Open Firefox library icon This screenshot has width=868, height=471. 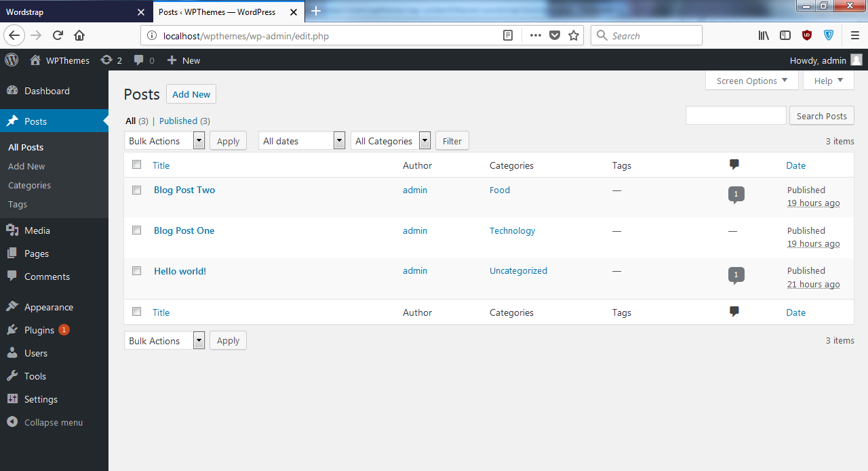[764, 36]
